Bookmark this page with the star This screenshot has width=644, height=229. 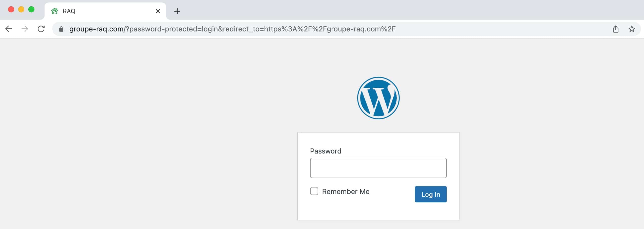tap(632, 29)
